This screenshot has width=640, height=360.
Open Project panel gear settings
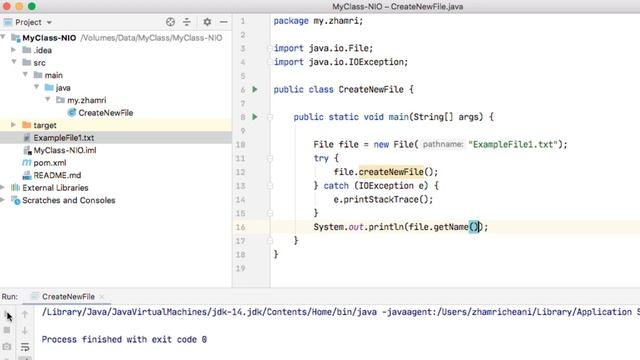(x=207, y=22)
